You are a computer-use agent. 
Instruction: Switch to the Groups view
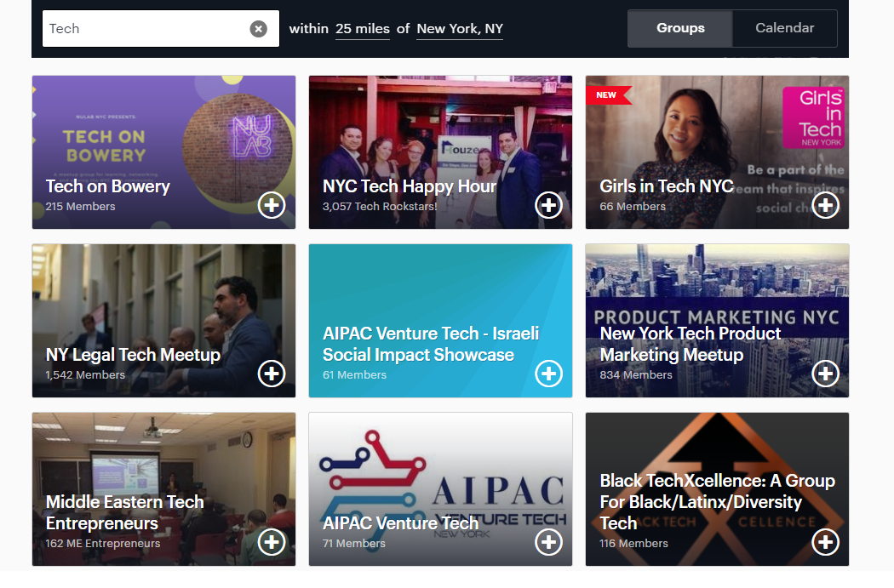(x=680, y=28)
